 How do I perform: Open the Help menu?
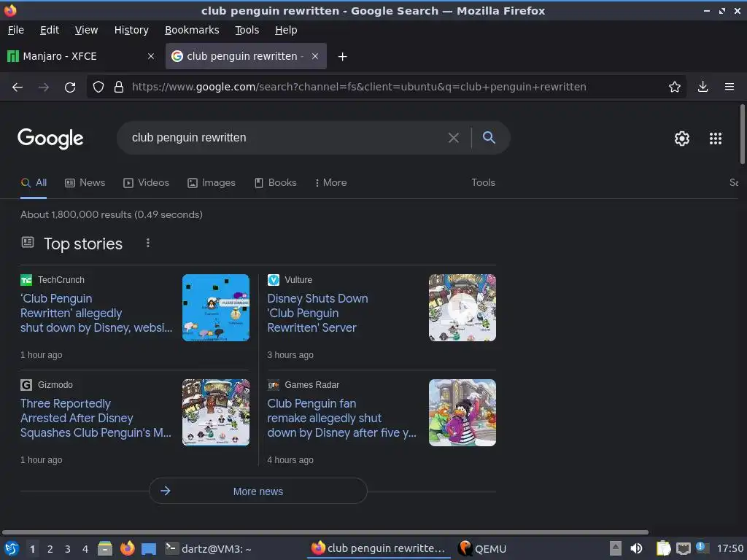pyautogui.click(x=286, y=30)
